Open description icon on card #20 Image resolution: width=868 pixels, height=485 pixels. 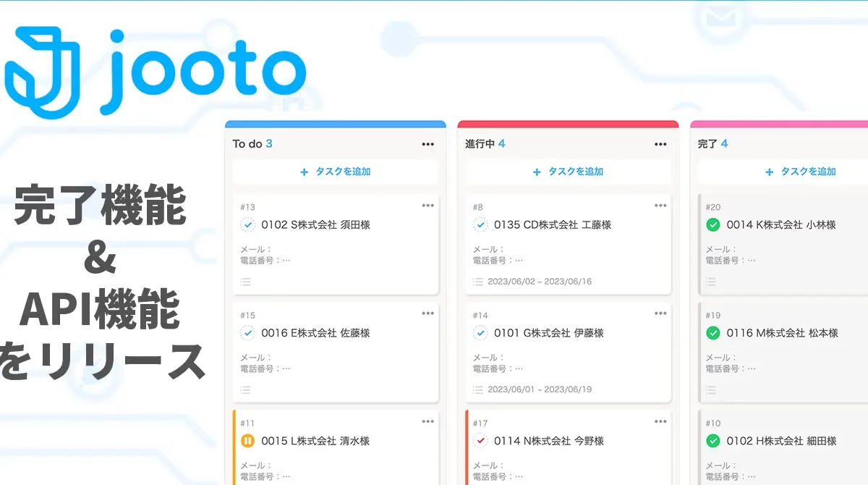tap(711, 282)
